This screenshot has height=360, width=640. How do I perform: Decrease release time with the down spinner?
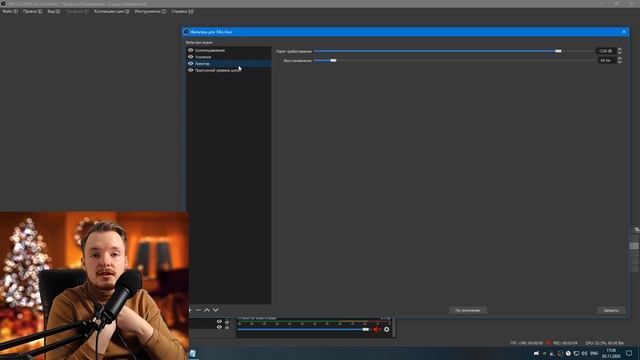[x=620, y=62]
